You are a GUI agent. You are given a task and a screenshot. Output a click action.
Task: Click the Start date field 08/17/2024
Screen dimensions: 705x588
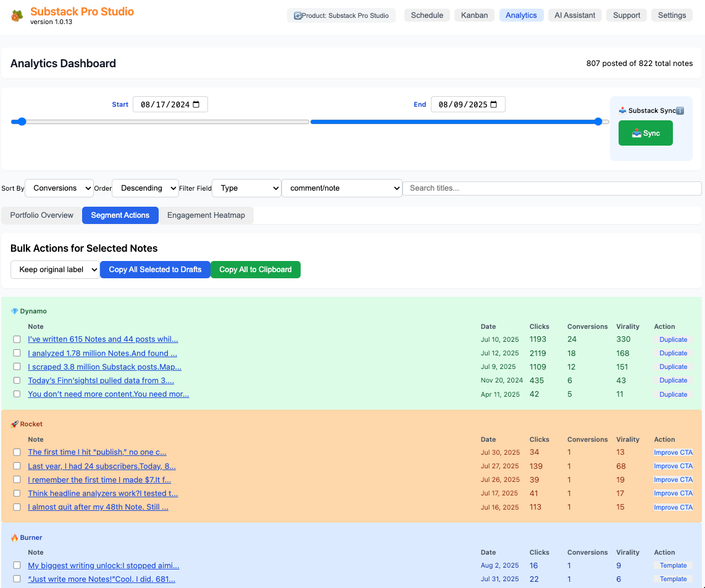pyautogui.click(x=170, y=104)
